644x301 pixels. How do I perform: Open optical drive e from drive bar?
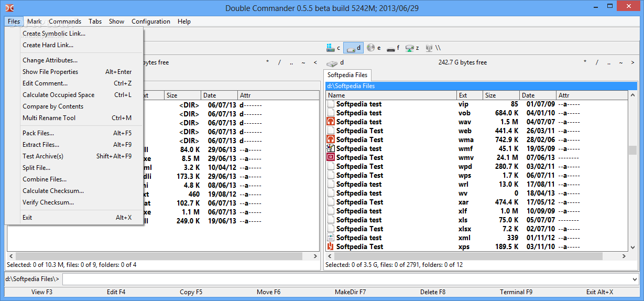374,48
